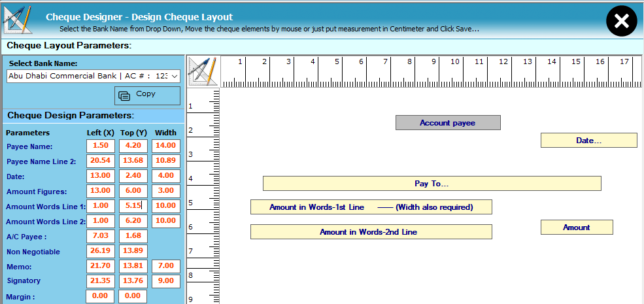Select Amount in Words-1st Line element
This screenshot has width=644, height=304.
(371, 207)
